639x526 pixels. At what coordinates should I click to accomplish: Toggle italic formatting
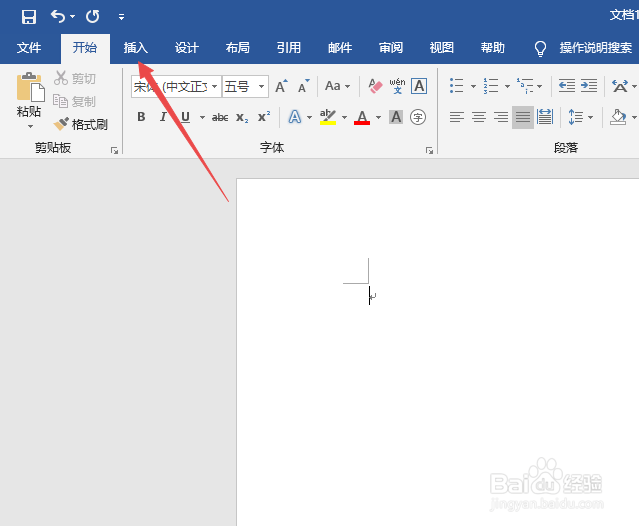[163, 117]
